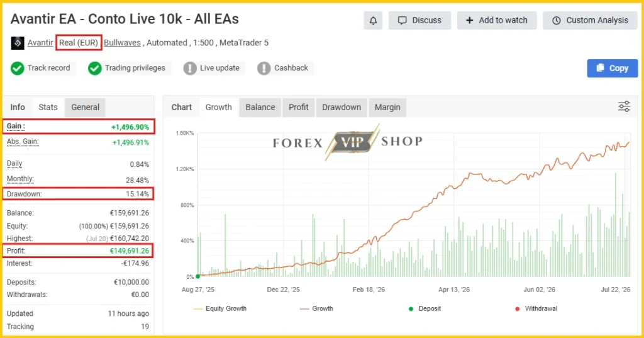Click the gain value +1,496.90%
This screenshot has height=338, width=644.
(130, 127)
